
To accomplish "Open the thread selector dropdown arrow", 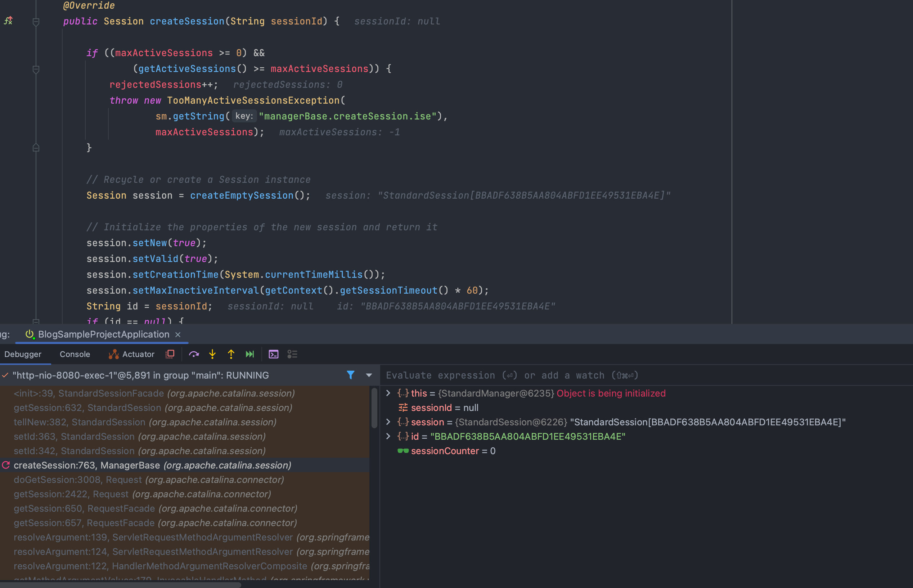I will 369,375.
